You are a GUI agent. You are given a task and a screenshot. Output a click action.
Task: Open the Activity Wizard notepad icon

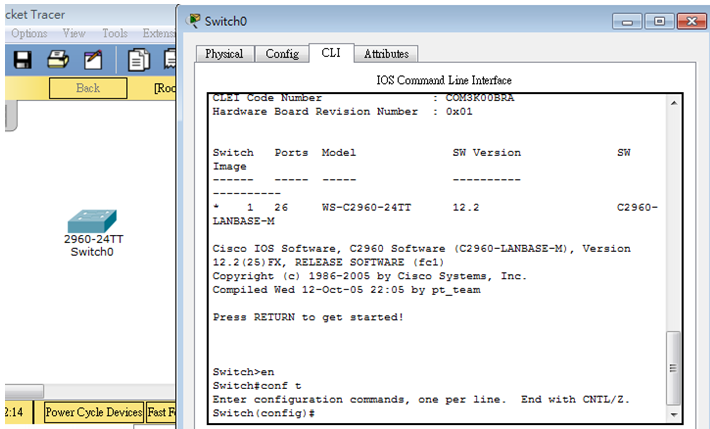tap(93, 60)
